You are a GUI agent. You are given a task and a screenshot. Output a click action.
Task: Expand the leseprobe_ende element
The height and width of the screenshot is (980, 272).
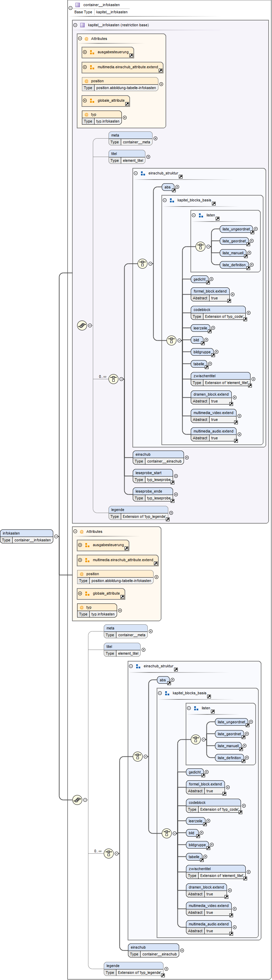pyautogui.click(x=176, y=495)
